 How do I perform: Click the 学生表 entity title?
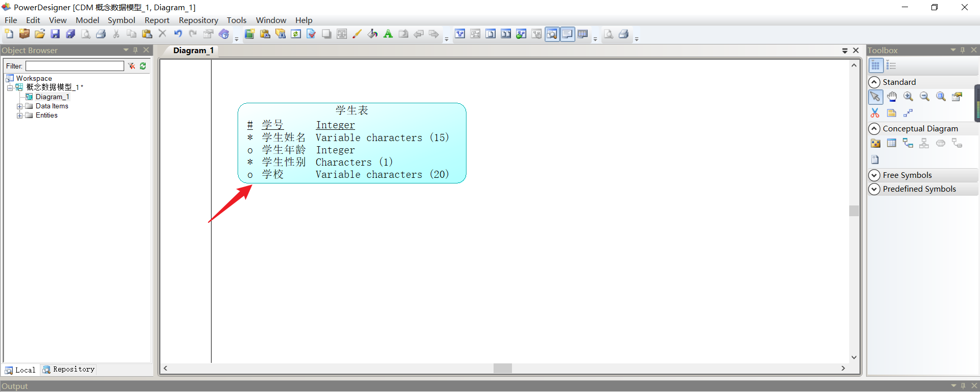(352, 110)
